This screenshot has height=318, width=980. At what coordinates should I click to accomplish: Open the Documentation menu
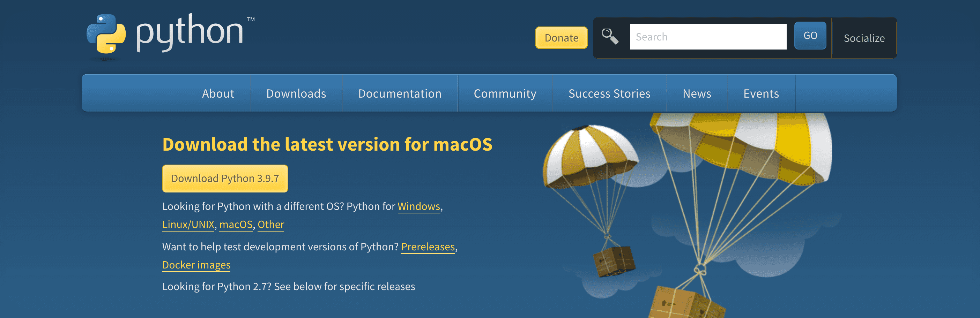pos(400,93)
